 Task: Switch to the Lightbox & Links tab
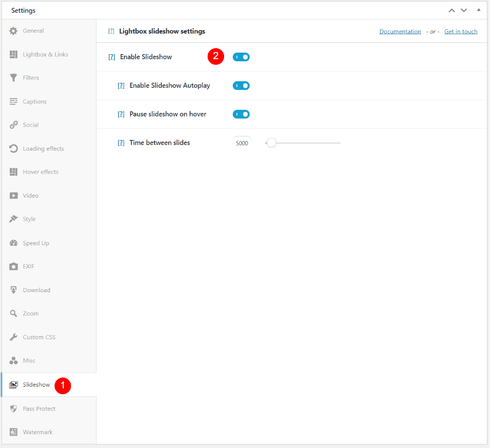(45, 55)
